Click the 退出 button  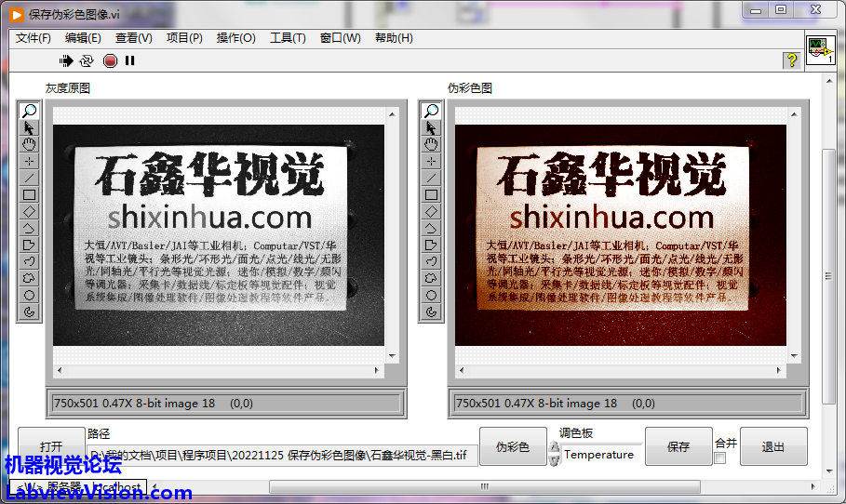coord(773,446)
